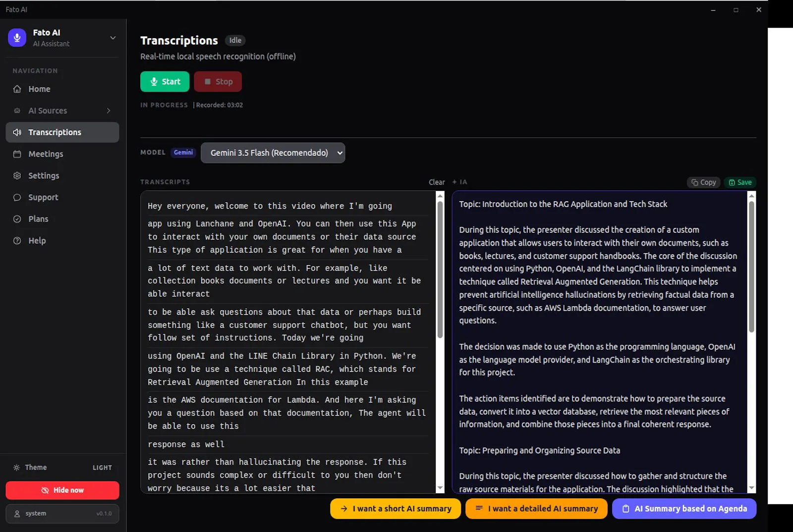Click the Hide now button
This screenshot has width=793, height=532.
62,490
